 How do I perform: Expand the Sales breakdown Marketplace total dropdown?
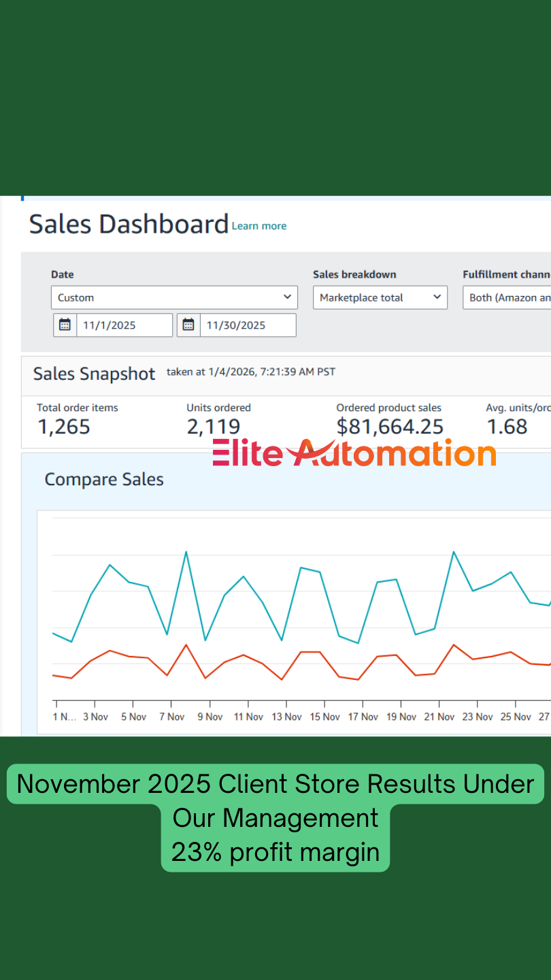[x=380, y=297]
